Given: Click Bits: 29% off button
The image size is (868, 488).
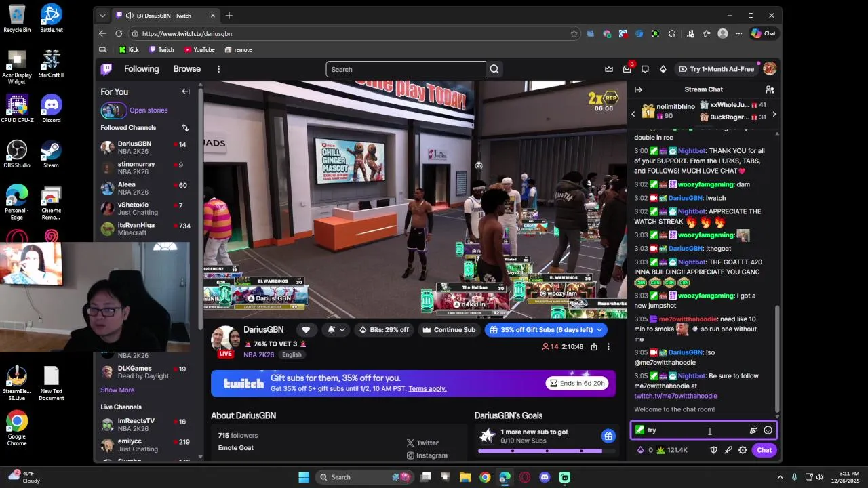Looking at the screenshot, I should pyautogui.click(x=384, y=330).
